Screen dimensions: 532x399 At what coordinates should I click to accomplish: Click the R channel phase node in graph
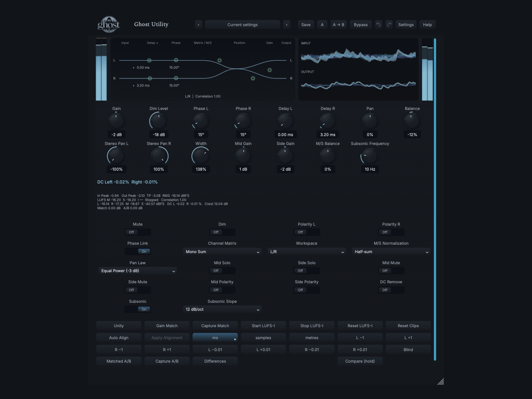click(176, 78)
